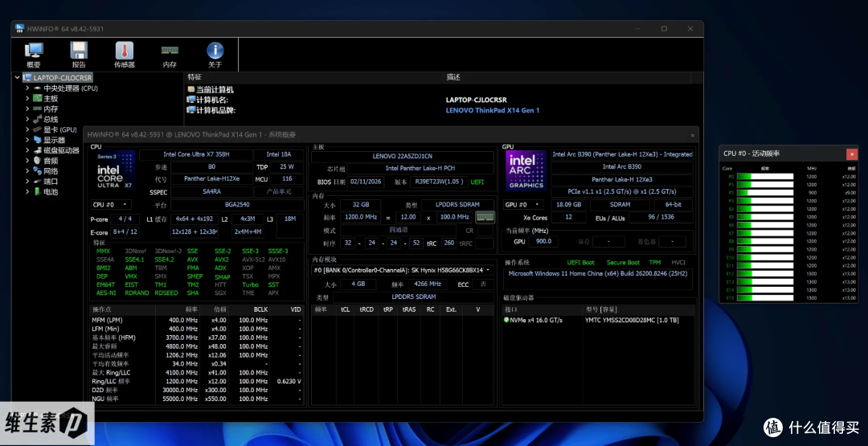
Task: Open the 传感器 sensors thermometer icon
Action: 124,55
